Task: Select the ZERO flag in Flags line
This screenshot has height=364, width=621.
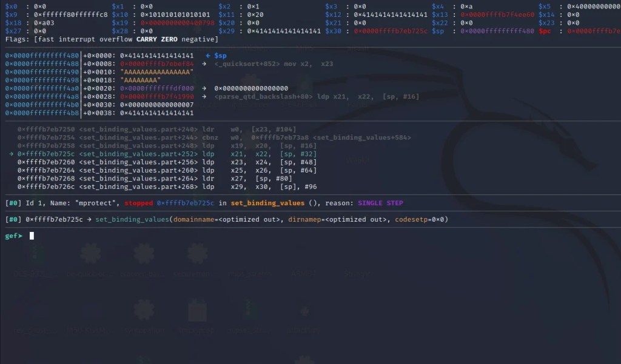Action: point(169,39)
